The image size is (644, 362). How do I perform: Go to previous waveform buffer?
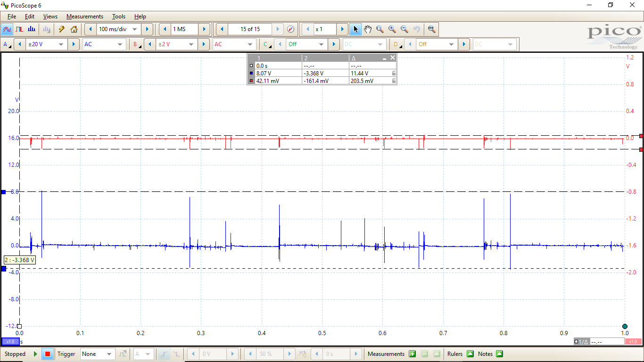click(x=222, y=29)
